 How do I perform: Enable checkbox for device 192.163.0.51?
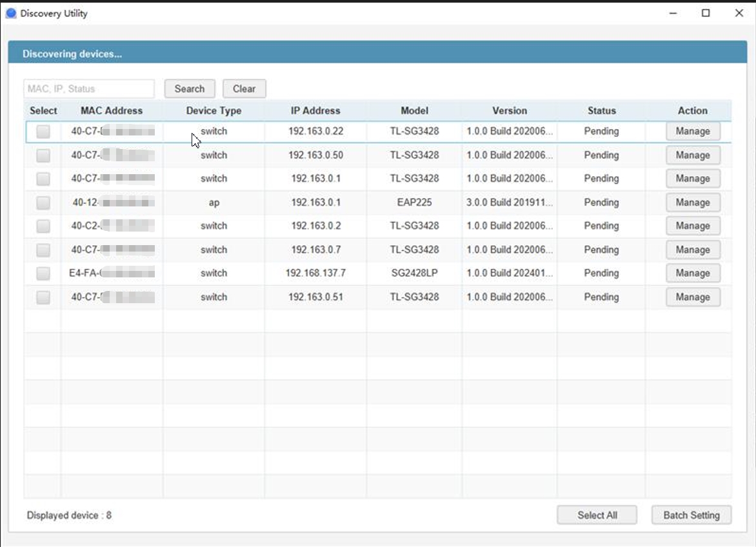(x=43, y=297)
